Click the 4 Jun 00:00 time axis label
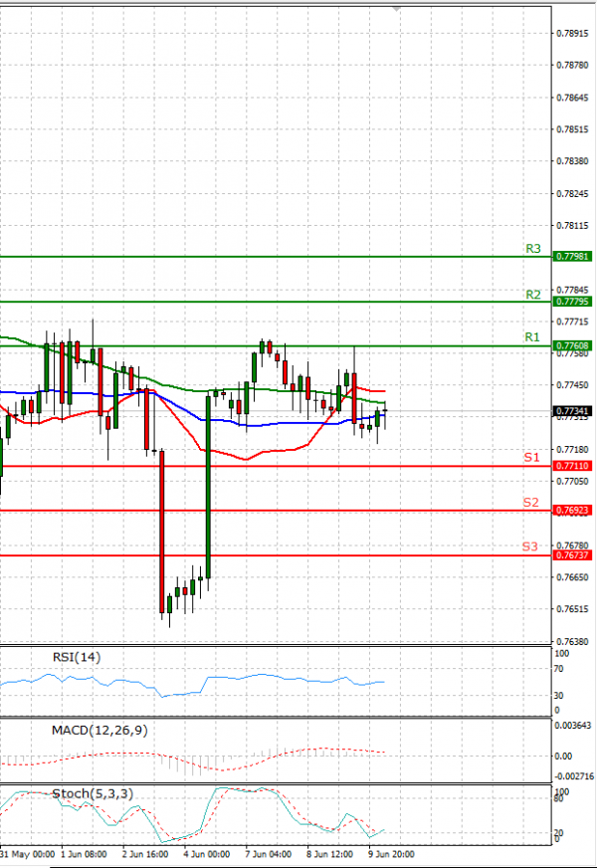The width and height of the screenshot is (597, 868). click(x=206, y=855)
